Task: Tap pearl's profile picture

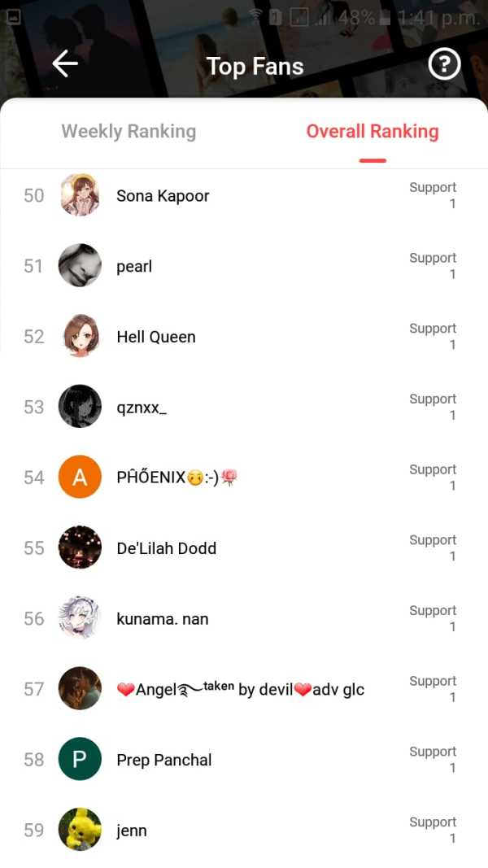Action: 80,266
